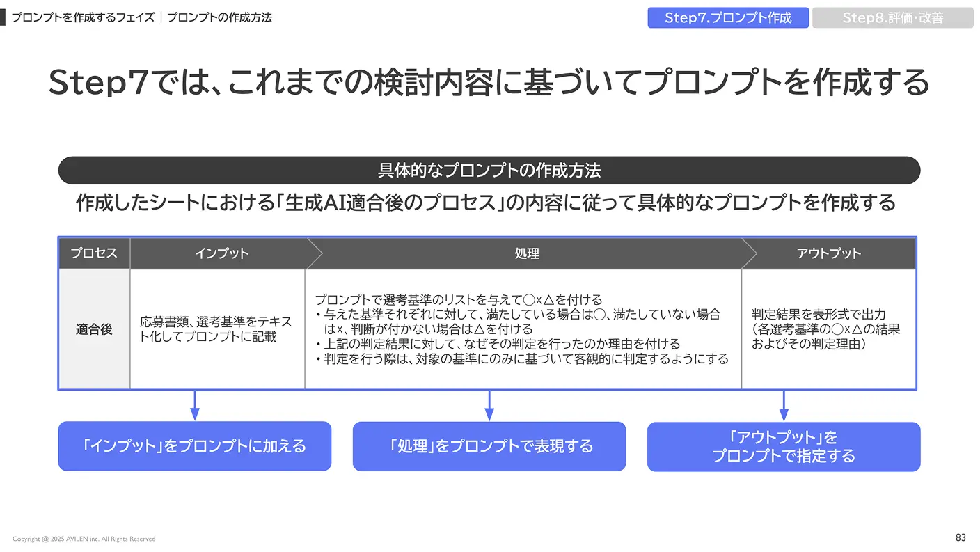This screenshot has height=552, width=980.
Task: Click the 上記の判定結果に対して bullet line
Action: [497, 344]
